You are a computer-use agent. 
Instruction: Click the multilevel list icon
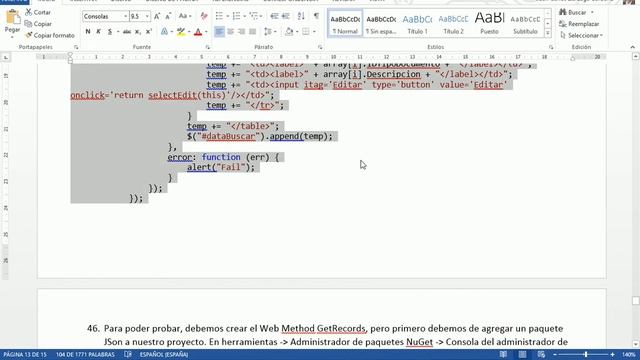pos(253,16)
